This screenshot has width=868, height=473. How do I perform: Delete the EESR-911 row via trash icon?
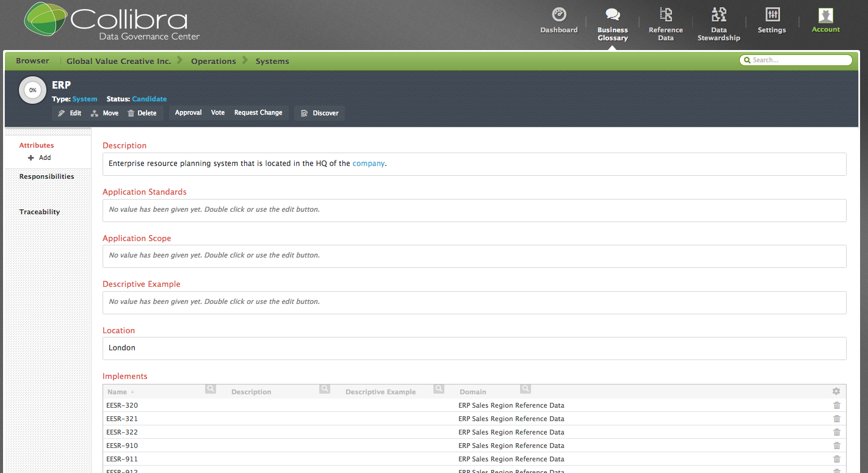coord(837,459)
